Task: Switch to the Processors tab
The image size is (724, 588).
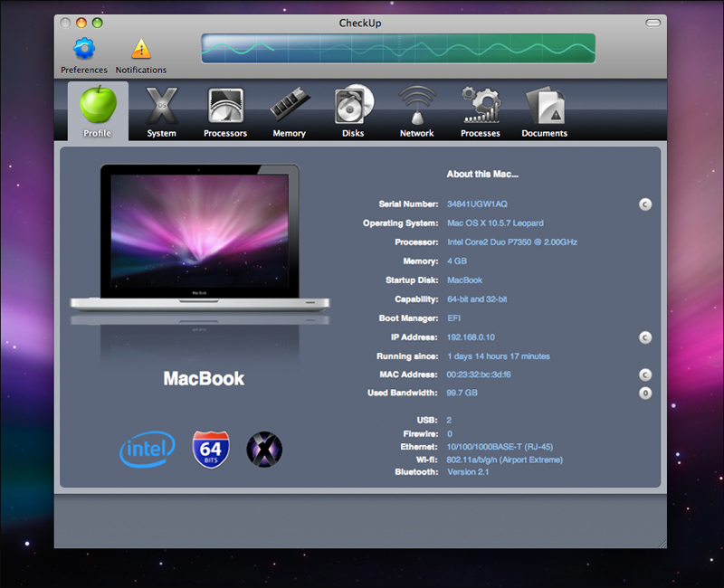Action: tap(225, 112)
